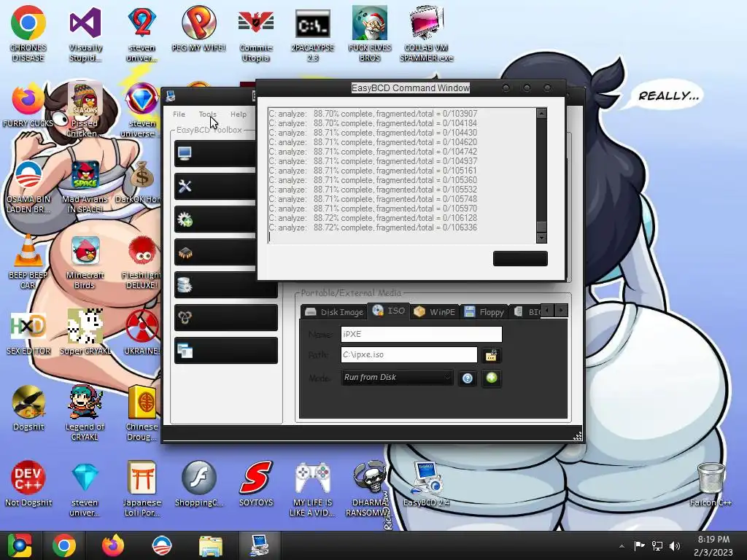Image resolution: width=747 pixels, height=560 pixels.
Task: Switch to the WinPE tab
Action: pos(434,312)
